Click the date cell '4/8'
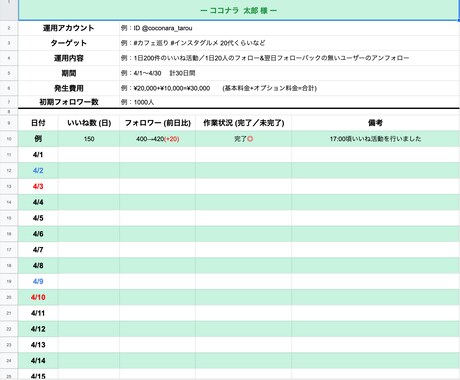This screenshot has height=380, width=460. 38,265
